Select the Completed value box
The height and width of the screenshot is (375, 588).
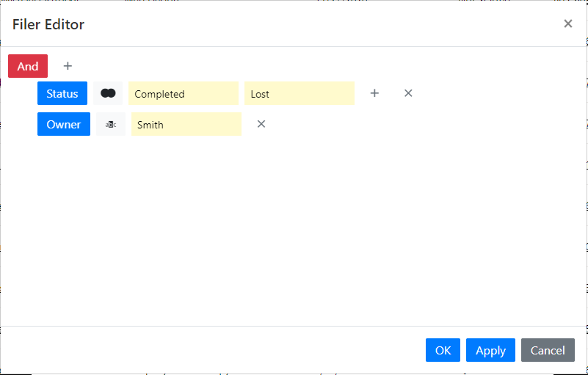coord(184,93)
